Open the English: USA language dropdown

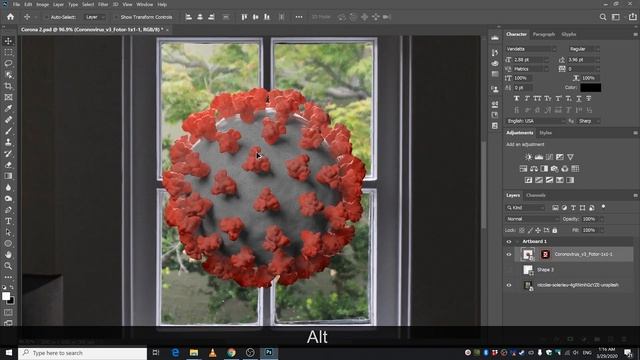pos(536,121)
